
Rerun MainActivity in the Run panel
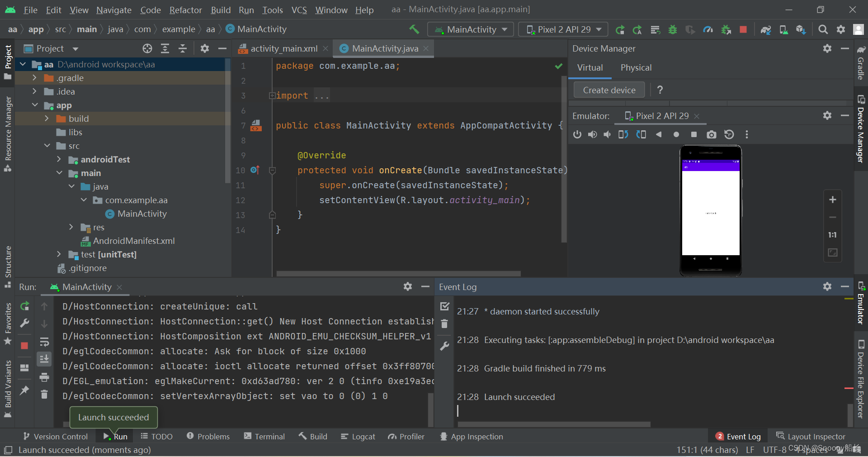25,306
